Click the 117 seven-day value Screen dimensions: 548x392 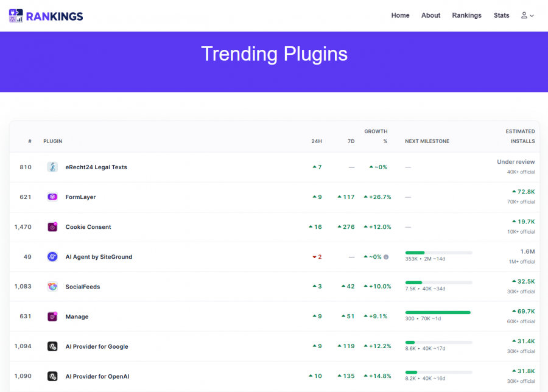click(x=346, y=197)
